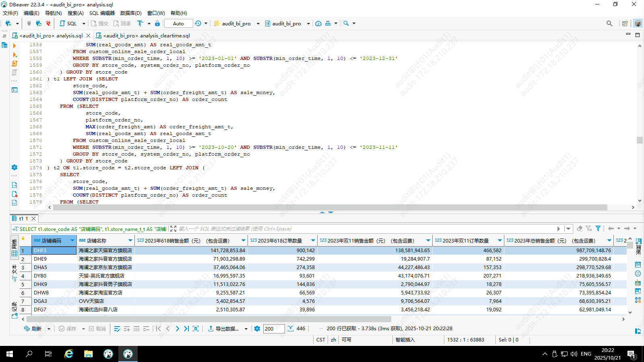The height and width of the screenshot is (362, 644).
Task: Execute SQL statement with the orange arrow
Action: click(14, 46)
